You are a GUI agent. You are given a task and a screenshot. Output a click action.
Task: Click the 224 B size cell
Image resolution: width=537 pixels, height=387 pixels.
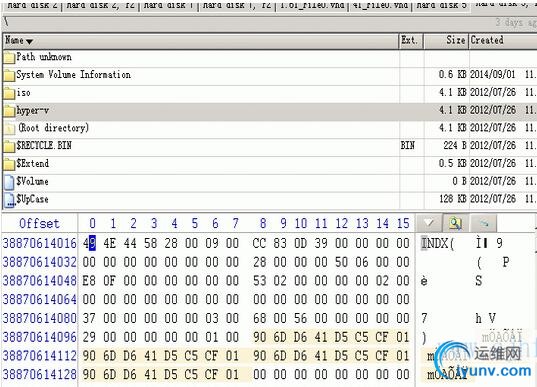point(455,146)
